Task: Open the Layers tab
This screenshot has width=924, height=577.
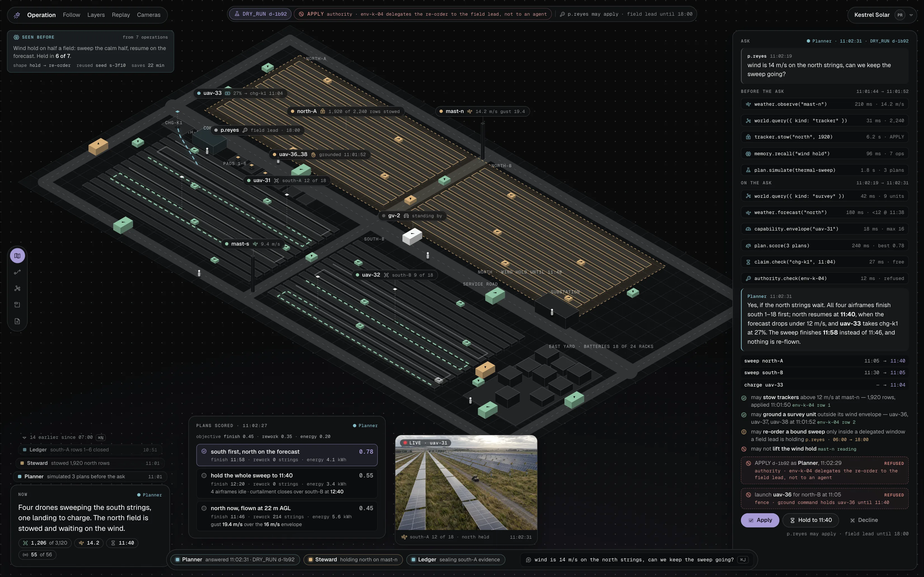Action: pos(96,15)
